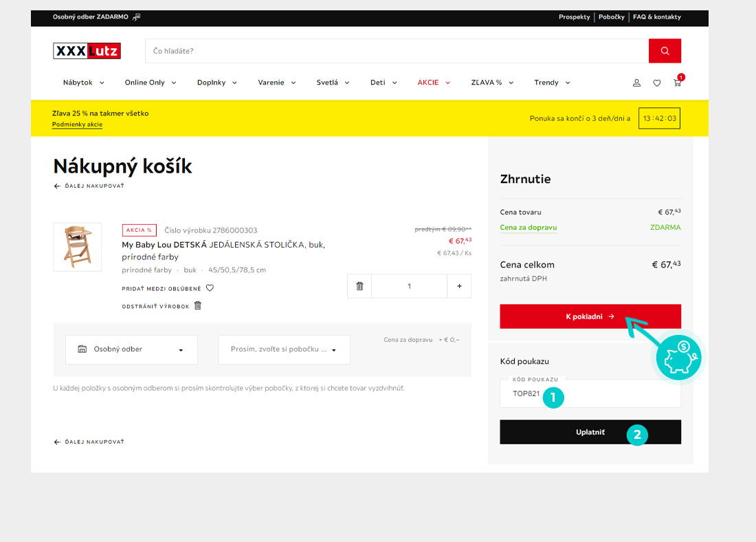Click Pridať medzi obľúbené text

(x=162, y=289)
